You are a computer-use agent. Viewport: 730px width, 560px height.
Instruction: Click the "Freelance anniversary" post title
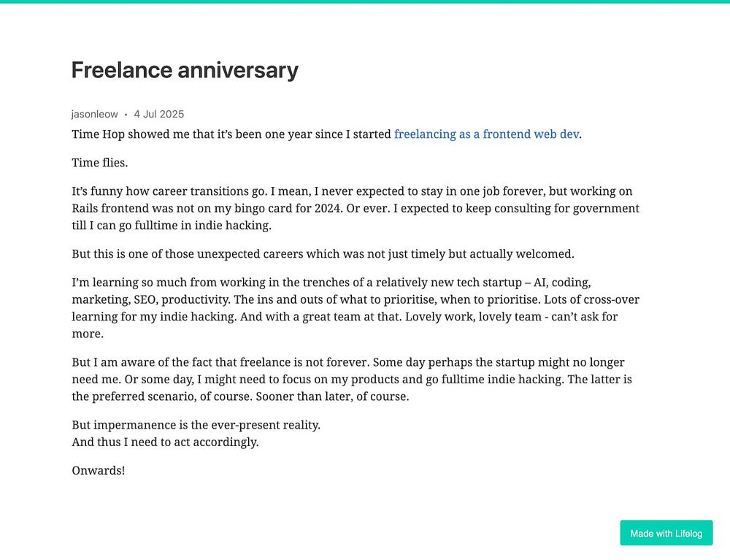coord(185,70)
